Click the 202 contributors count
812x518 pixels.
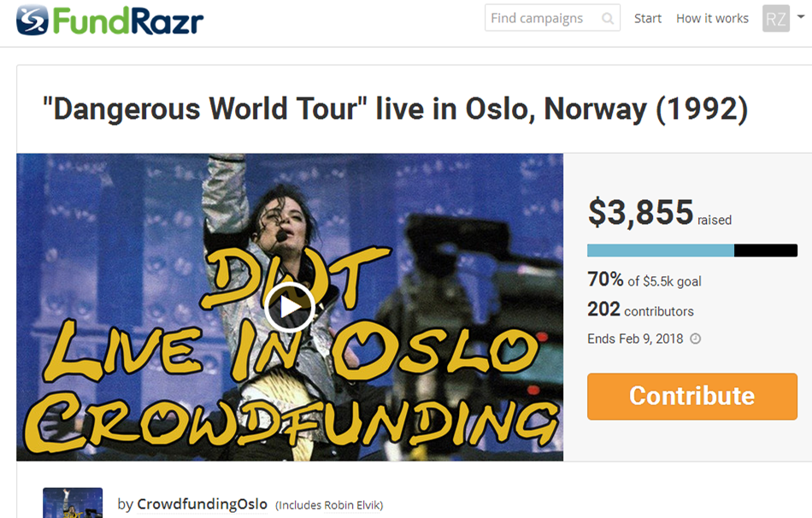pos(640,310)
